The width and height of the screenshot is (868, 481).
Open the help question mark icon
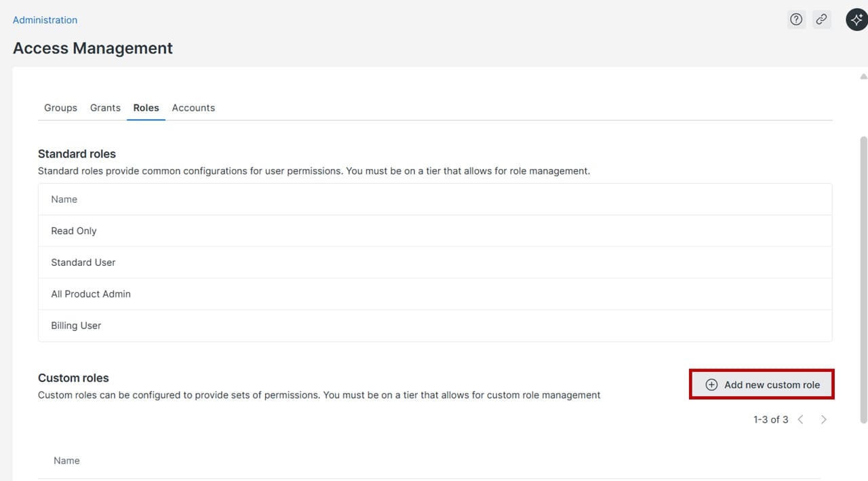click(x=796, y=20)
